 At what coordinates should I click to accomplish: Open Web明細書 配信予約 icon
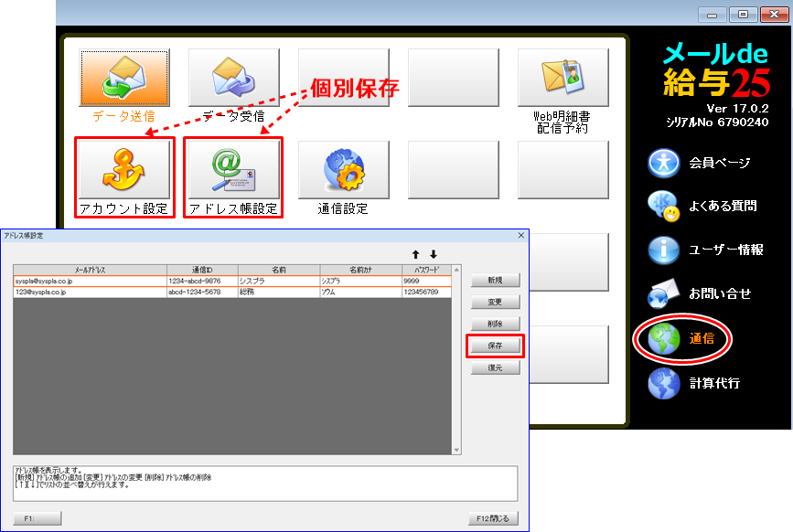point(563,78)
